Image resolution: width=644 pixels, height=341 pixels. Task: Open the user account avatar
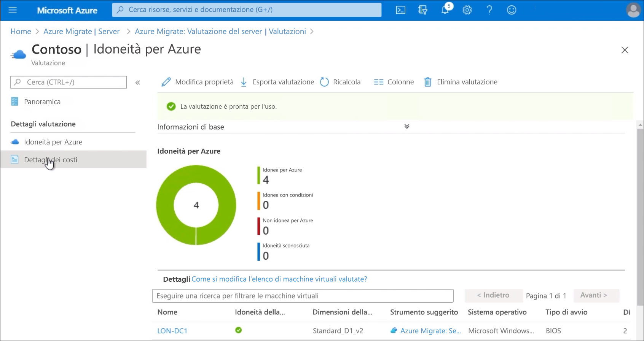(633, 10)
